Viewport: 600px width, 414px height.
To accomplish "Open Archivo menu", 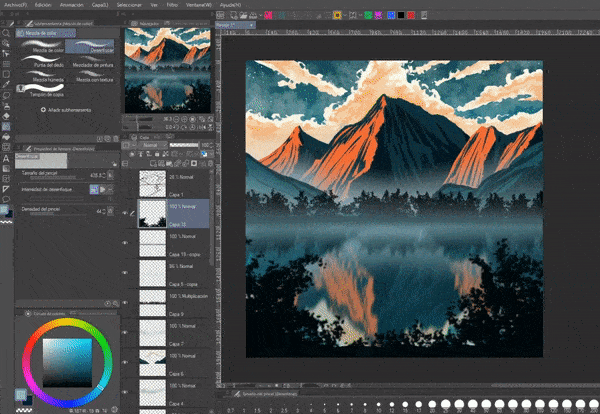I will (x=15, y=5).
